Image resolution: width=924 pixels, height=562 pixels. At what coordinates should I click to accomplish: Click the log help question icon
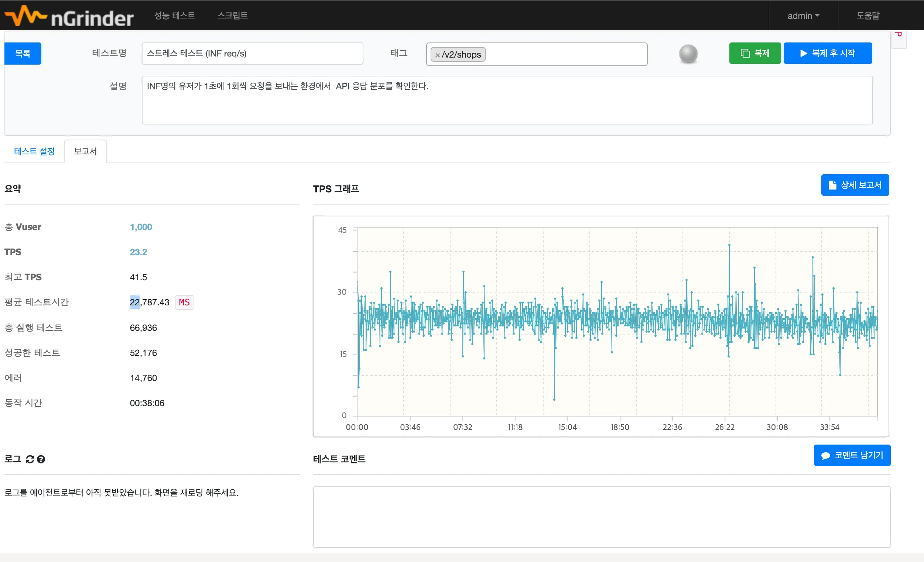[41, 459]
